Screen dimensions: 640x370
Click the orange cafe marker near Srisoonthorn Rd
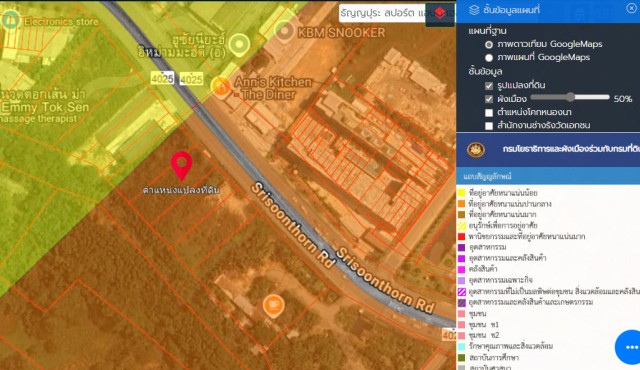(x=273, y=306)
